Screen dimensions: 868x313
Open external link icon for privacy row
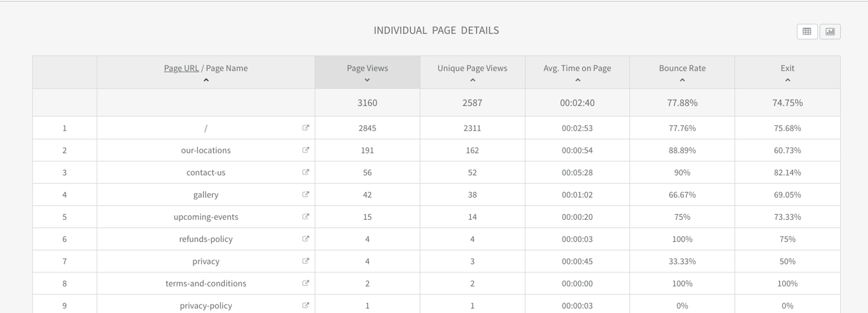[306, 261]
